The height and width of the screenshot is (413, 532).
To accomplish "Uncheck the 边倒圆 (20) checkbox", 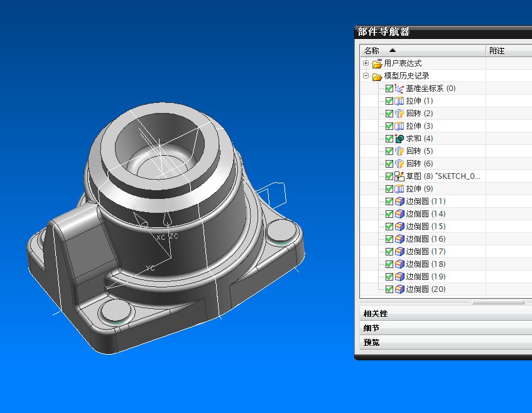I will (x=389, y=289).
